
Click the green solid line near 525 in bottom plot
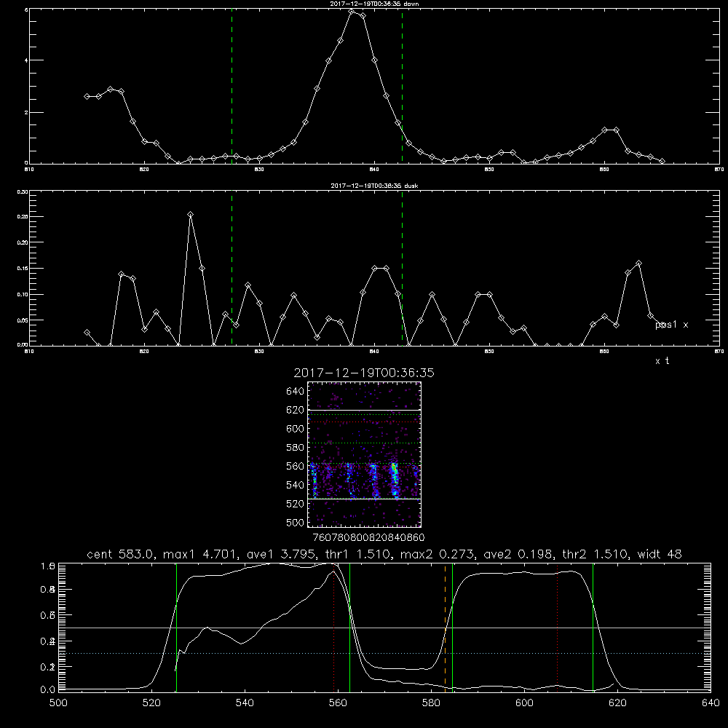click(x=176, y=627)
